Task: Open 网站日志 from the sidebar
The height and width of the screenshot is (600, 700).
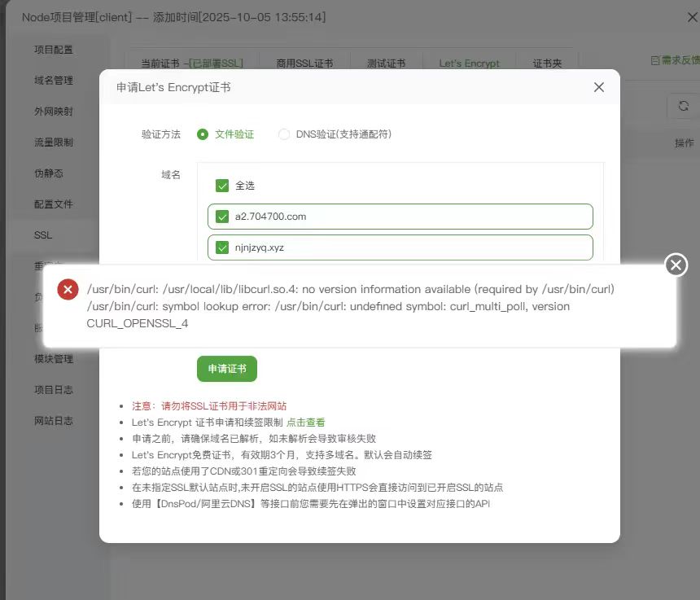Action: tap(54, 421)
